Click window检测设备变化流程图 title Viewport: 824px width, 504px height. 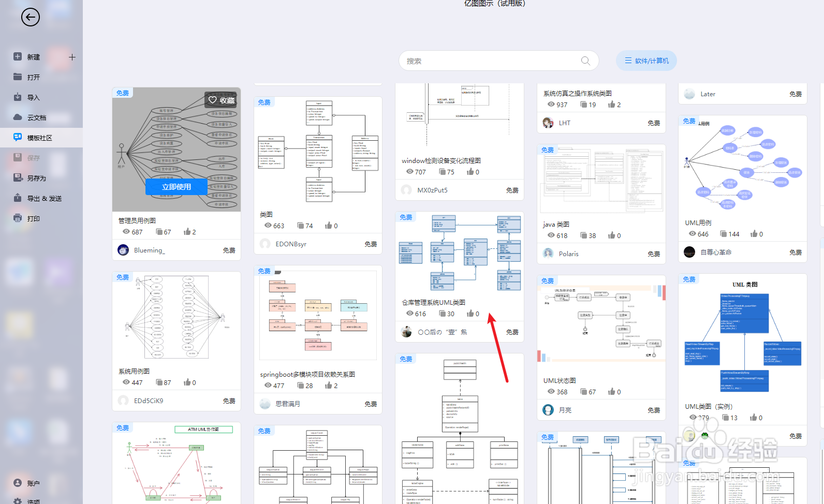[442, 160]
